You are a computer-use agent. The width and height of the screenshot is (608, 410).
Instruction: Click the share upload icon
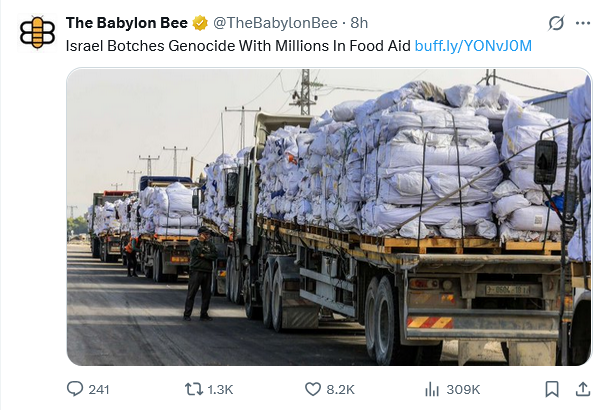[583, 389]
